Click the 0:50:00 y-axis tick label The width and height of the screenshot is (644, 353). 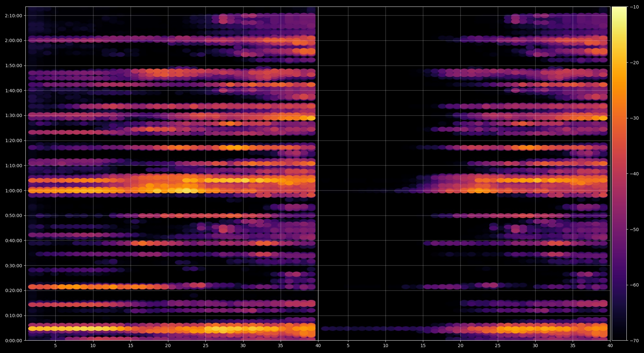click(x=13, y=216)
